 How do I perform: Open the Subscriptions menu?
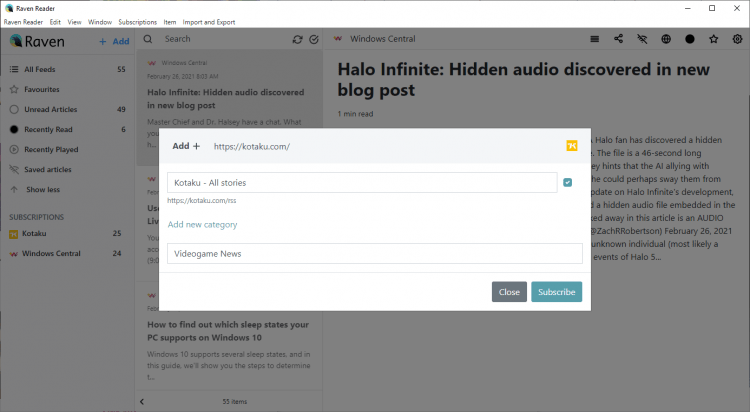click(x=137, y=21)
